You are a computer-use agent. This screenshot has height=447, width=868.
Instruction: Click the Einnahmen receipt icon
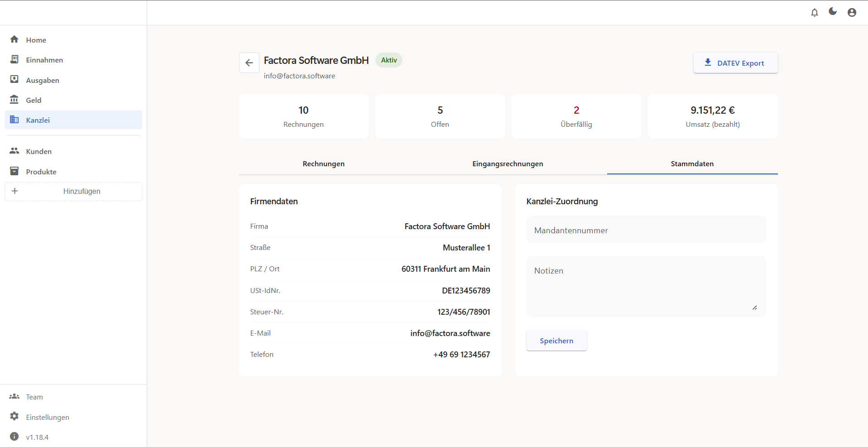click(x=14, y=59)
